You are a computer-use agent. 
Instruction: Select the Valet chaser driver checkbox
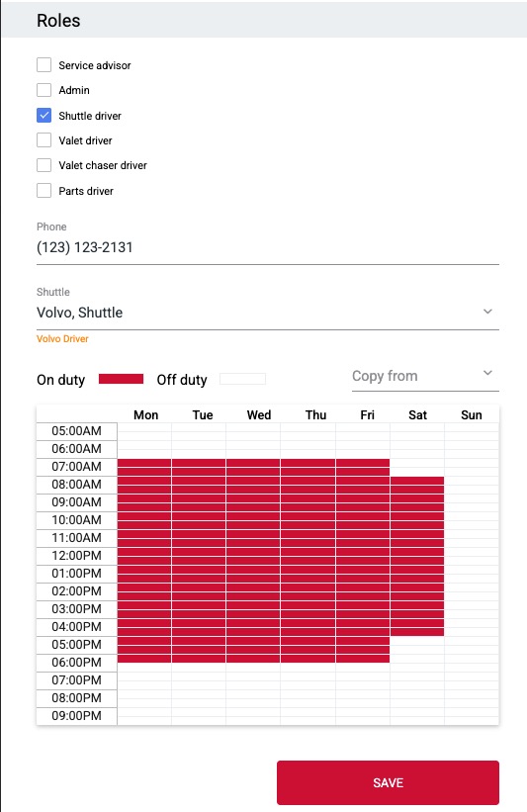[x=44, y=165]
